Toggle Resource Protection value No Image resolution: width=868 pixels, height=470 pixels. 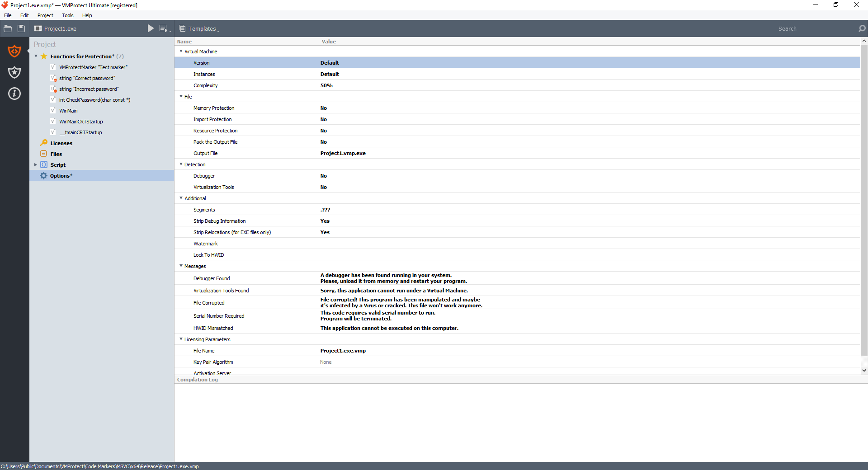point(324,131)
